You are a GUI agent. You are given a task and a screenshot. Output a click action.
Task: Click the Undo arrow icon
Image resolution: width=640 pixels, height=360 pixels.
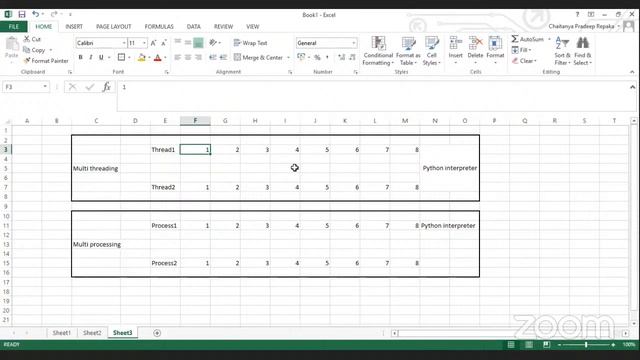coord(36,14)
